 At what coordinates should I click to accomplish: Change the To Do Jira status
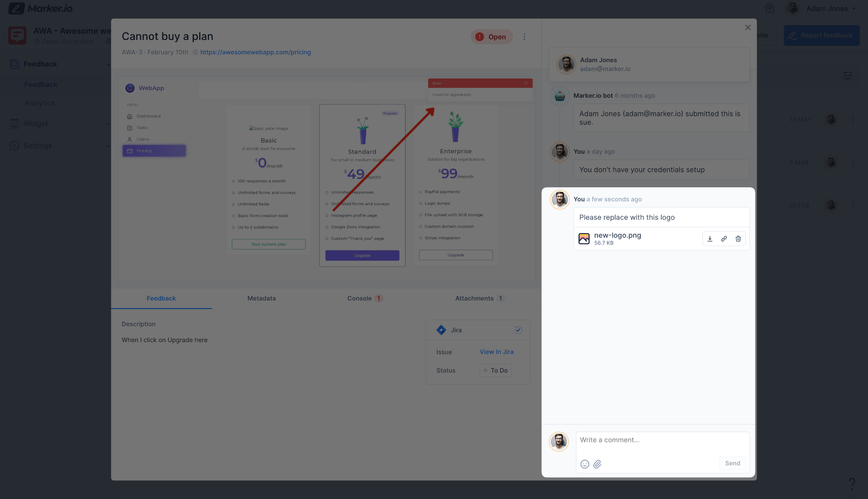[495, 370]
